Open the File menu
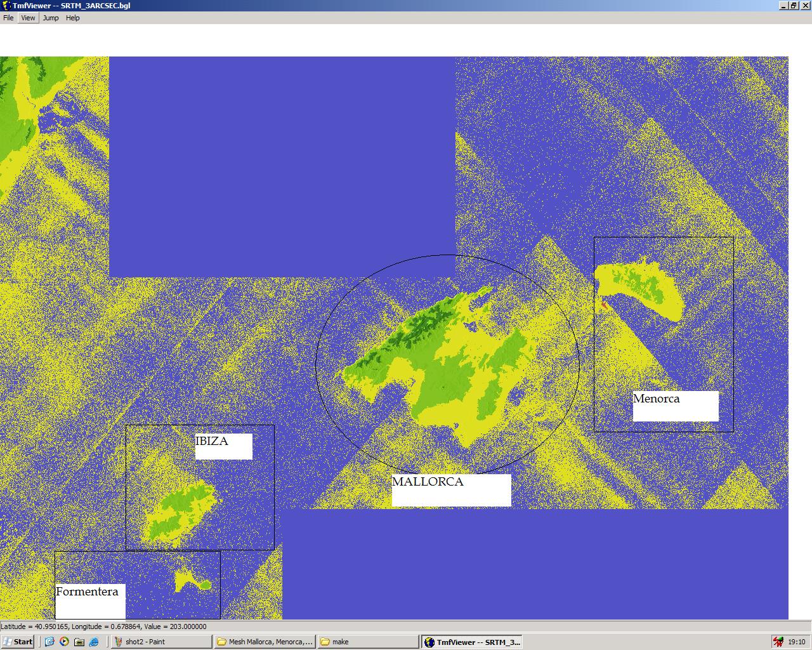Viewport: 812px width, 650px height. click(x=8, y=18)
